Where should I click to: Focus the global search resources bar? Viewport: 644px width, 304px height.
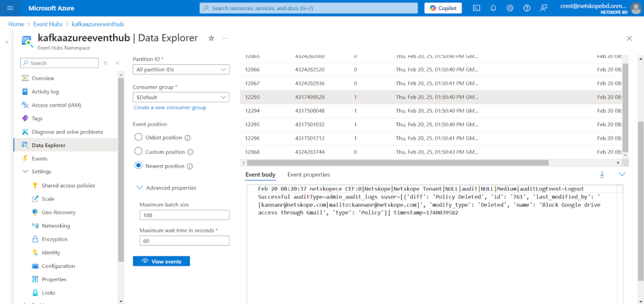tap(308, 8)
